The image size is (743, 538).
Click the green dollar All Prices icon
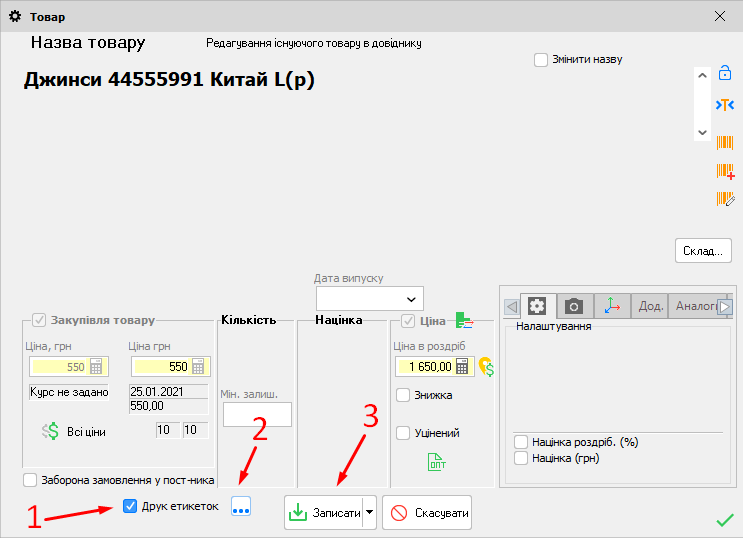51,431
